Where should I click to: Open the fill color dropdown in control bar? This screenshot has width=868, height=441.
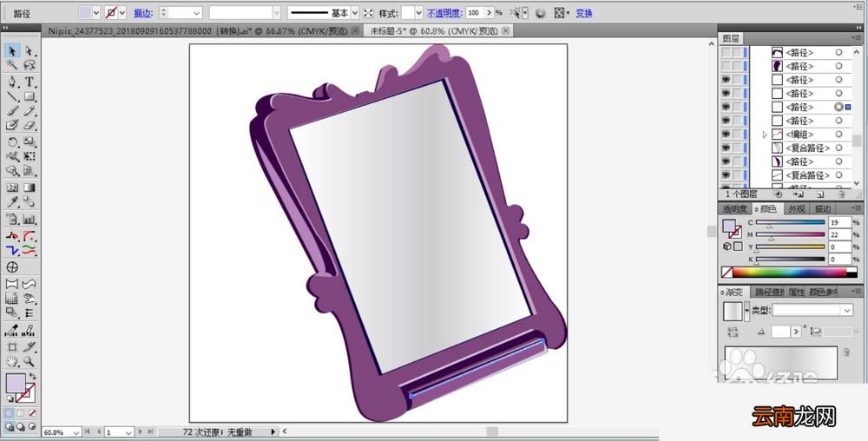(96, 13)
